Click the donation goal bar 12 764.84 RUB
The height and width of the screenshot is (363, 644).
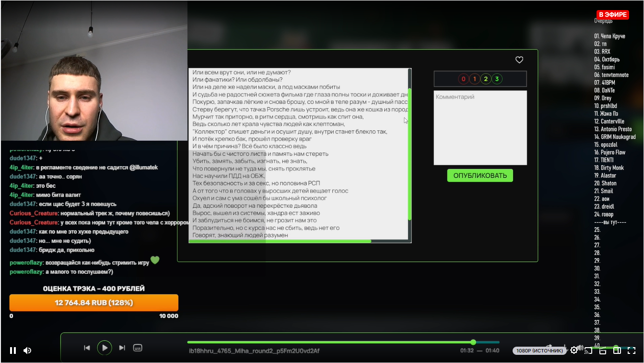(x=94, y=303)
